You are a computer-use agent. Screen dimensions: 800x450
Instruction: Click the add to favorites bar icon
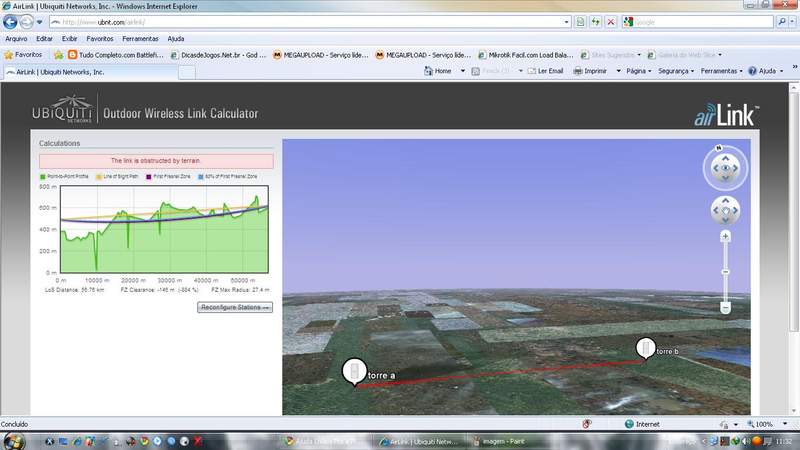click(59, 55)
